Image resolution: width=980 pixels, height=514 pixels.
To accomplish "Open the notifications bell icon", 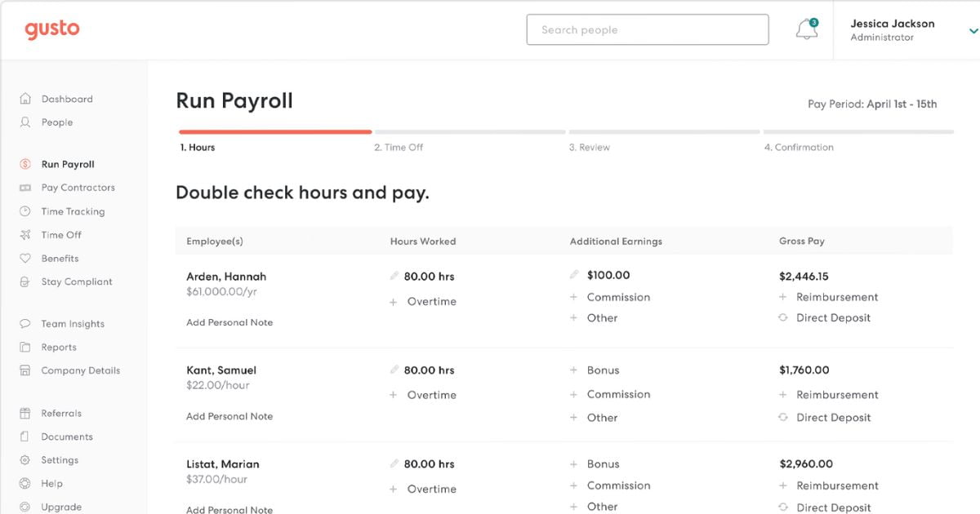I will tap(806, 29).
